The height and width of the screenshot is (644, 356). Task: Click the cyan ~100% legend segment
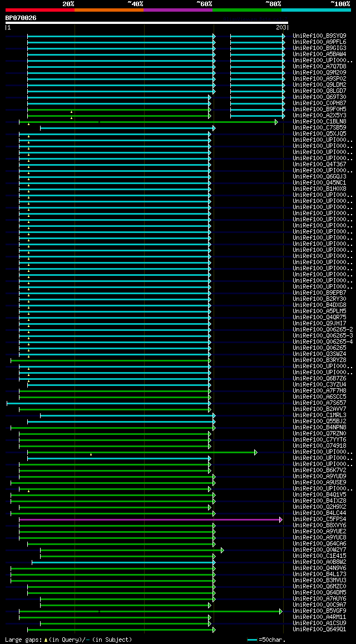coord(316,9)
